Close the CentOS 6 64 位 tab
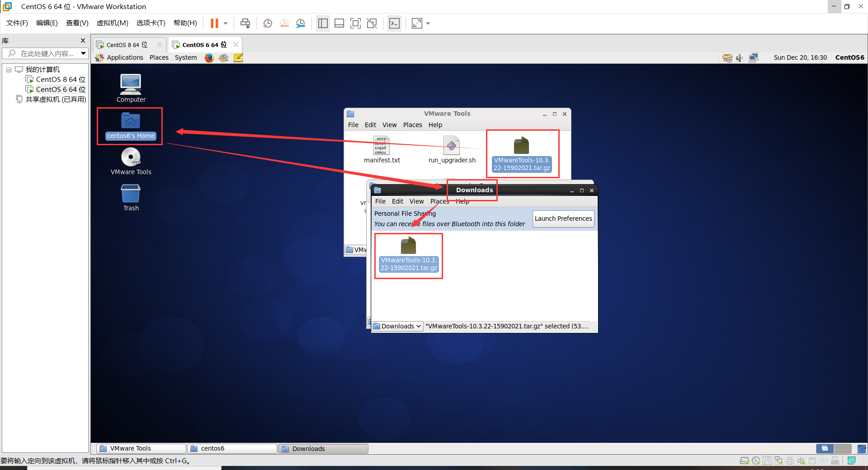The image size is (868, 470). pyautogui.click(x=236, y=44)
